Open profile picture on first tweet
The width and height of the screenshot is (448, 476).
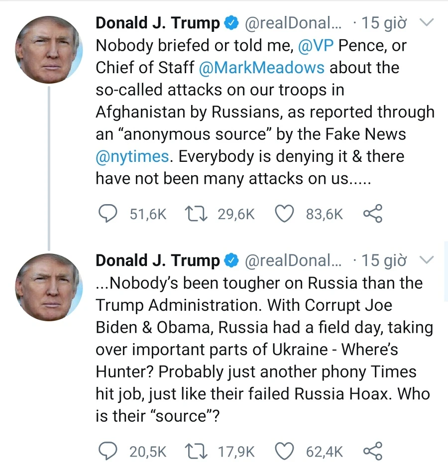(x=48, y=49)
